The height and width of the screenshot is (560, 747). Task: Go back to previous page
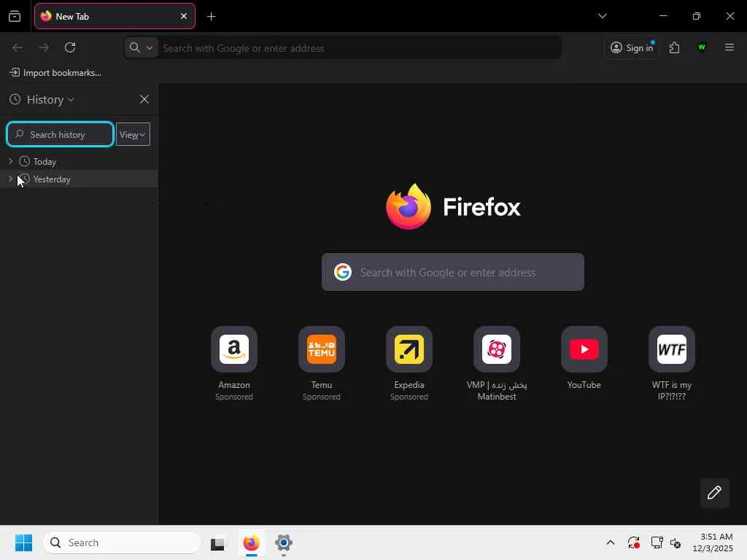pos(18,47)
